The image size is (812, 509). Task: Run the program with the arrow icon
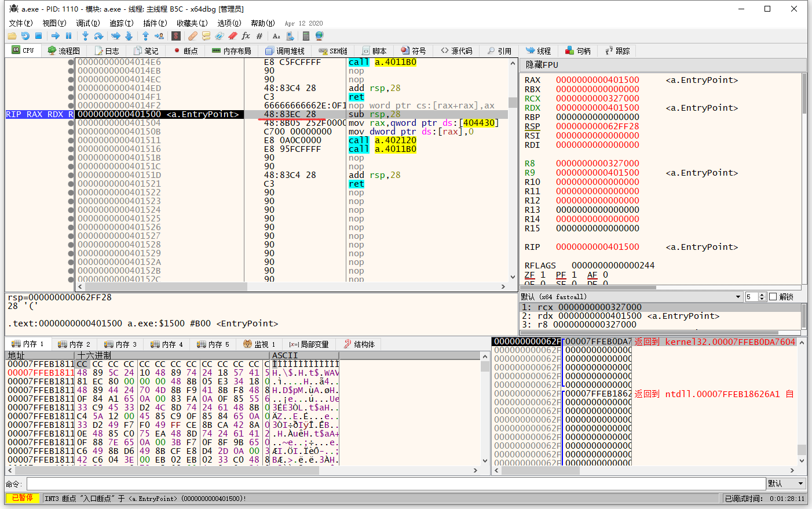[56, 36]
